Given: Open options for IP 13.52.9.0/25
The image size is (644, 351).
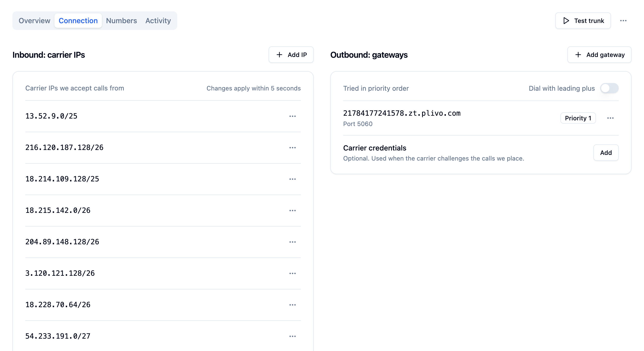Looking at the screenshot, I should [292, 116].
